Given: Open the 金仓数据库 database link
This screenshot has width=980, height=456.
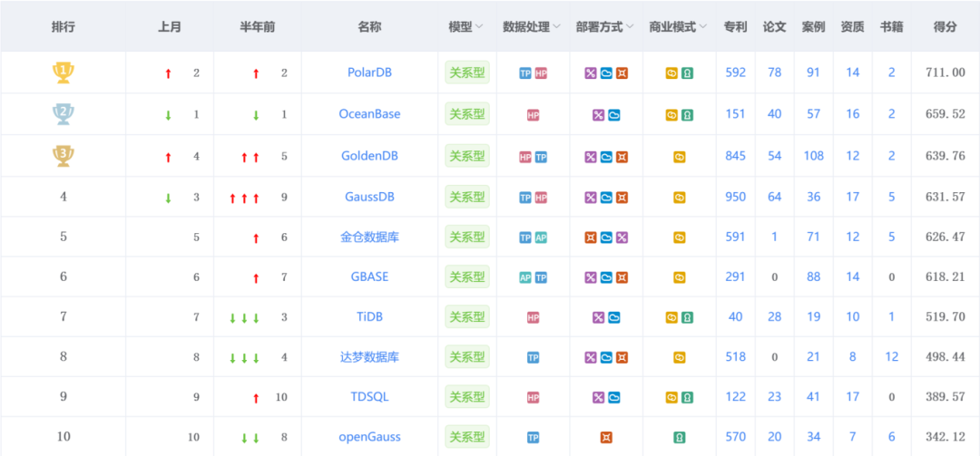Looking at the screenshot, I should 369,237.
